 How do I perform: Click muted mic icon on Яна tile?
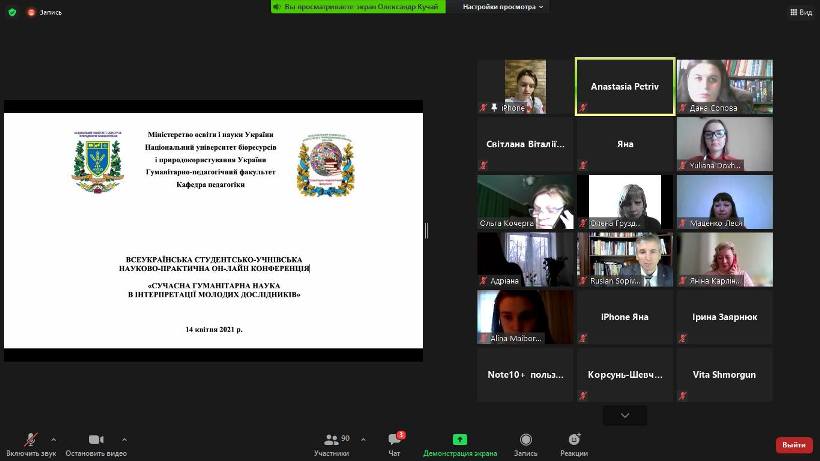click(x=583, y=165)
